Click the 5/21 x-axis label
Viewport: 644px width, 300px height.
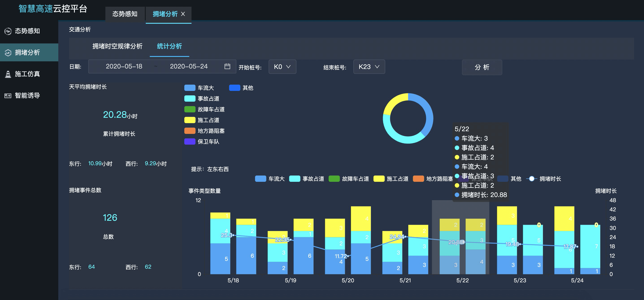pos(405,280)
